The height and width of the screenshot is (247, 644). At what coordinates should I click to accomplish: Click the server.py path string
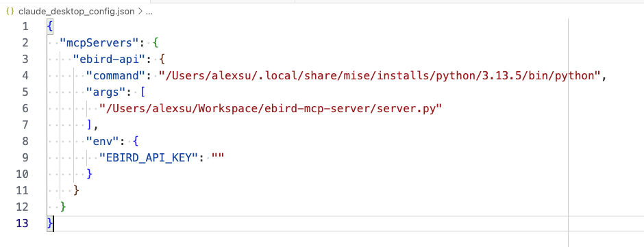click(x=271, y=109)
